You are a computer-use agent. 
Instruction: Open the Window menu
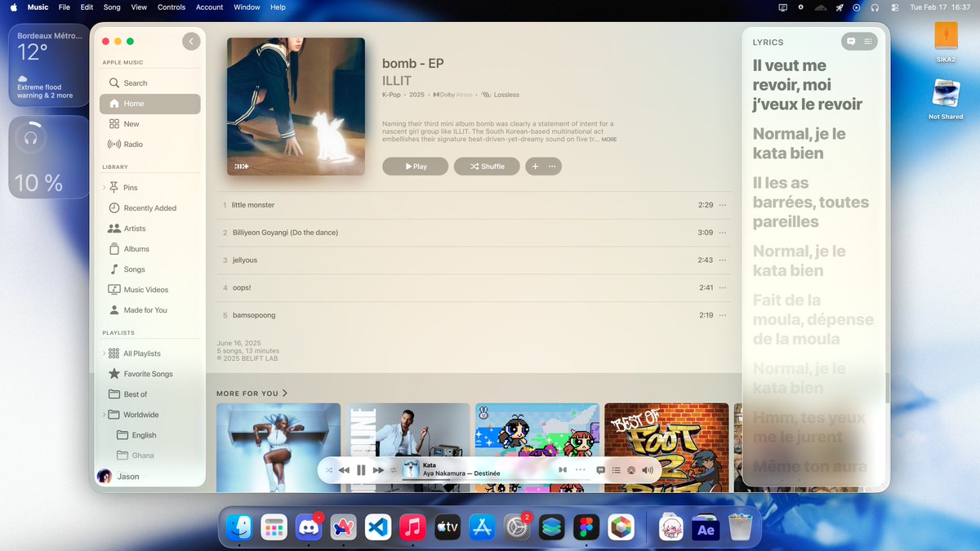tap(247, 7)
